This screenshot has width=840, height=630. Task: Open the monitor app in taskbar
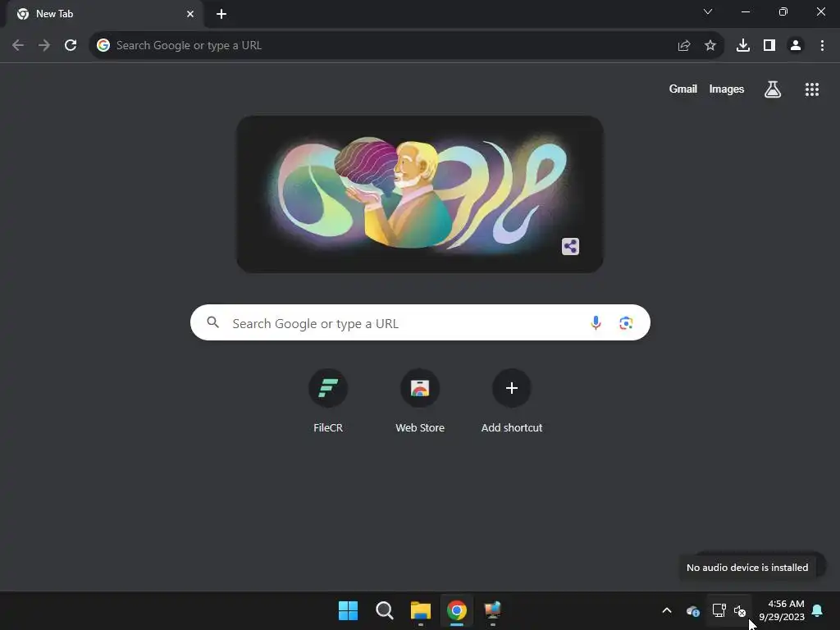[493, 610]
